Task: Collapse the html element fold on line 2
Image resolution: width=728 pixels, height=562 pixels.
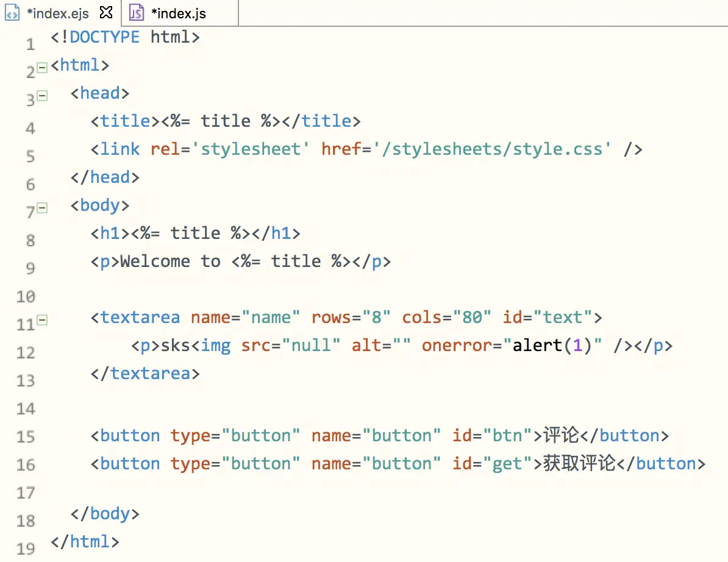Action: click(42, 68)
